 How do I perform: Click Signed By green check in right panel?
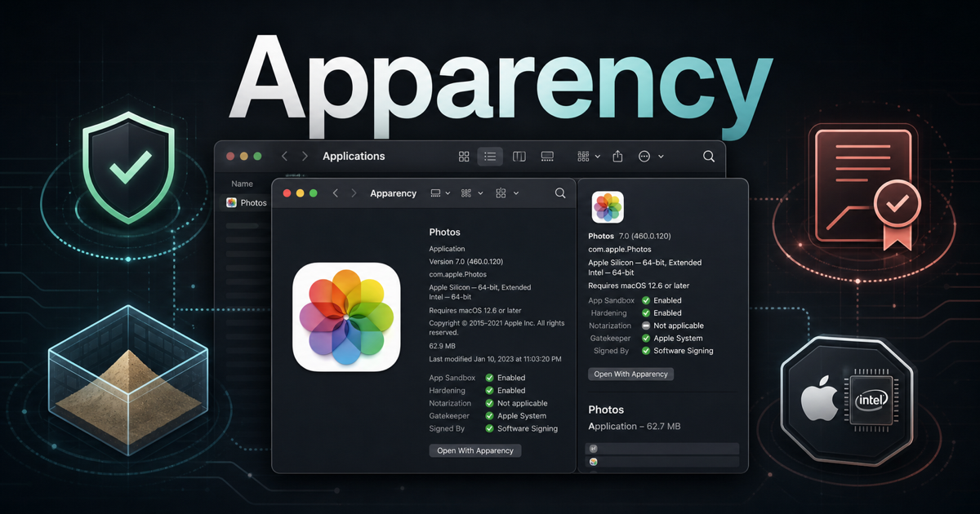click(646, 351)
